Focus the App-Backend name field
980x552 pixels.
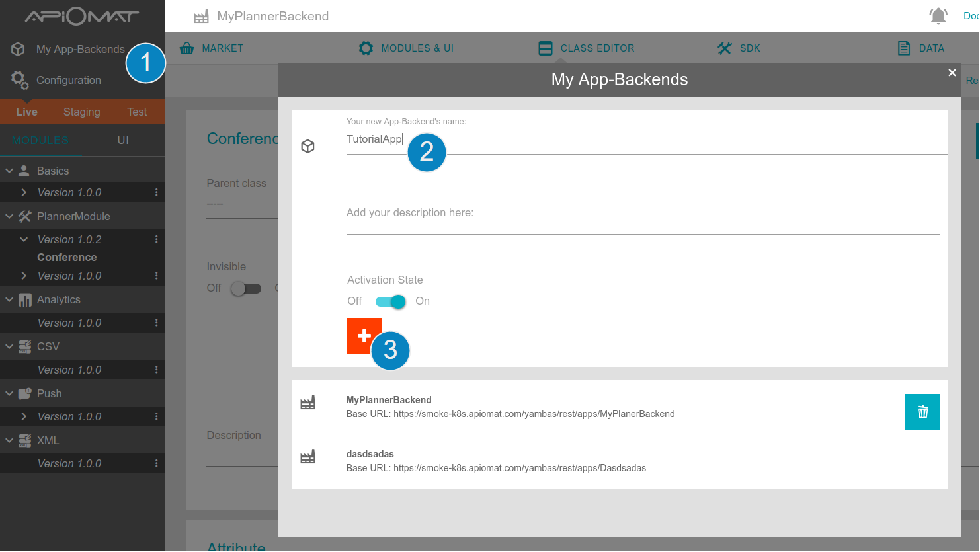pos(647,139)
